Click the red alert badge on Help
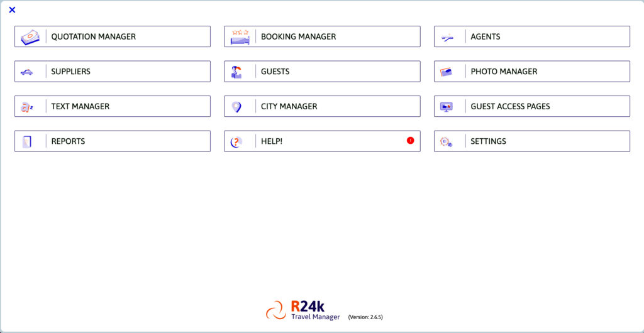 pyautogui.click(x=410, y=140)
